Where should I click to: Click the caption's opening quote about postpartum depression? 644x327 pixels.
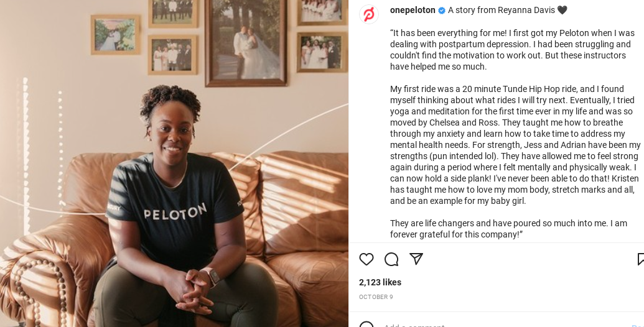(511, 50)
